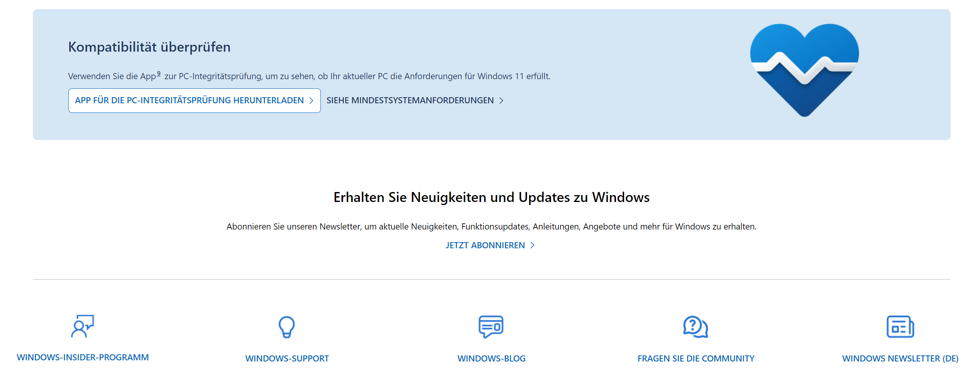
Task: Click the Windows Insider Program person icon
Action: (x=83, y=326)
